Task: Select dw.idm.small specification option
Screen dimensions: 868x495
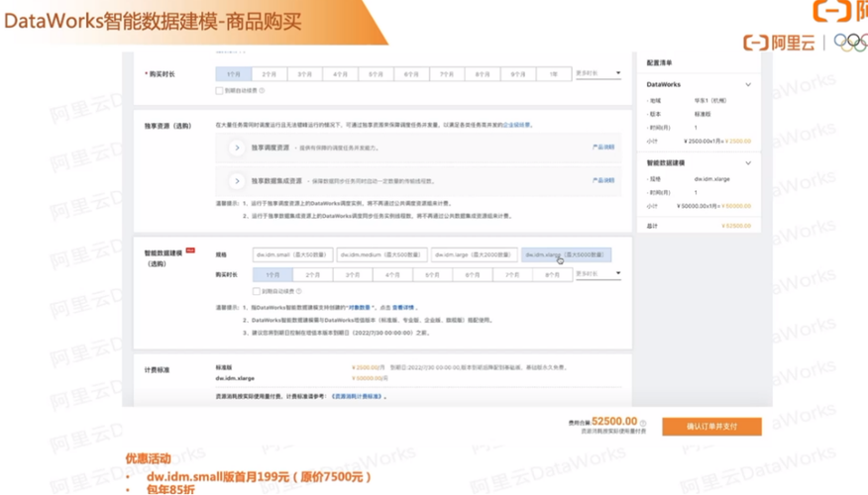Action: (293, 255)
